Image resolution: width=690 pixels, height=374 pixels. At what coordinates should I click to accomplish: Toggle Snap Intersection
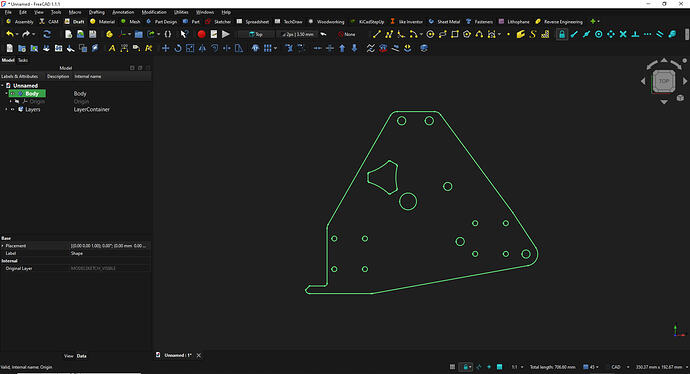click(x=623, y=34)
